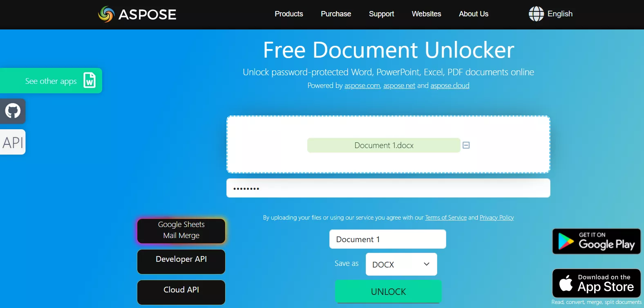Click the Document 1 filename field
644x308 pixels.
click(387, 239)
